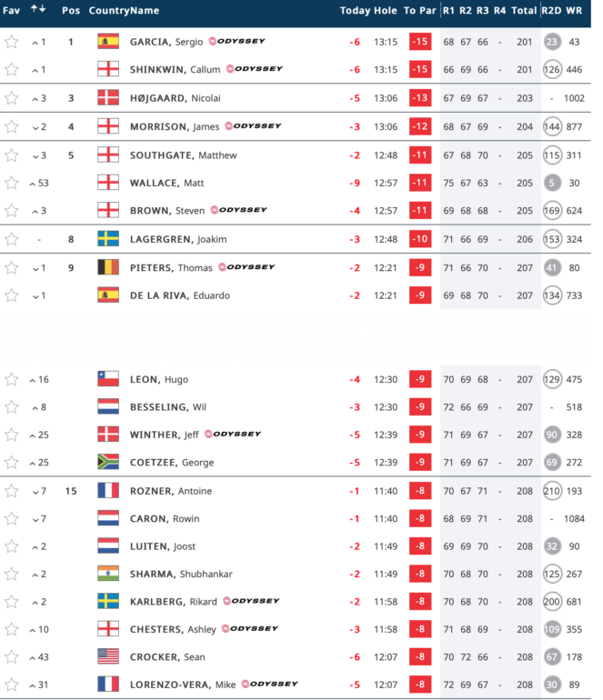Toggle favorite star for Matt Wallace
This screenshot has height=700, width=603.
12,183
